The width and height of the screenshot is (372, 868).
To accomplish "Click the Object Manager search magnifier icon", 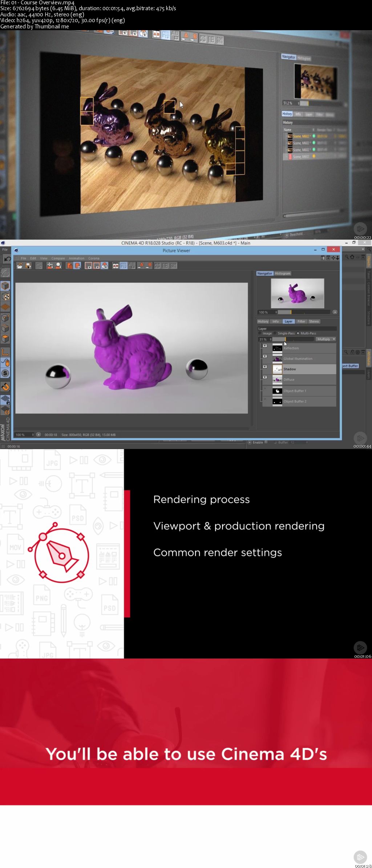I will tap(347, 257).
